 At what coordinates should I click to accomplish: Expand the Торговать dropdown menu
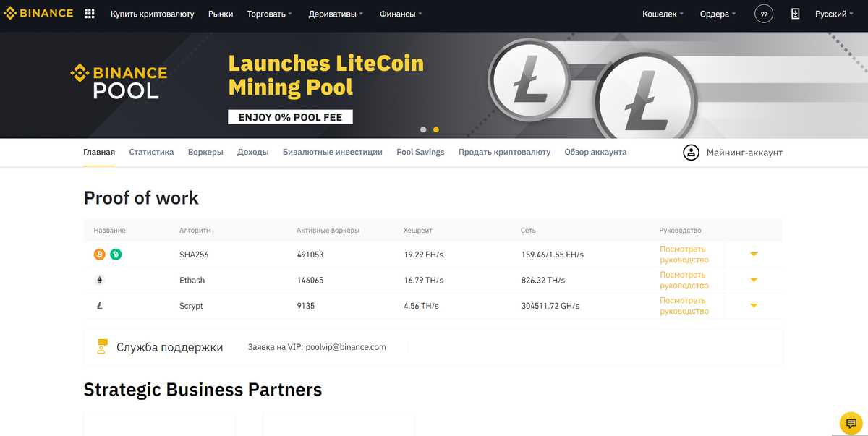point(270,14)
